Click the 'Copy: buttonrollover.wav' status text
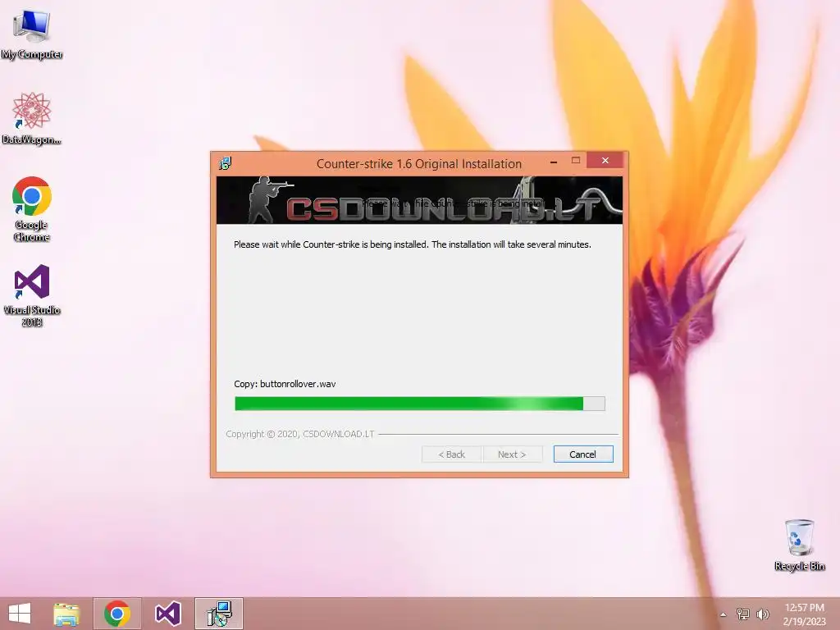 (x=285, y=384)
